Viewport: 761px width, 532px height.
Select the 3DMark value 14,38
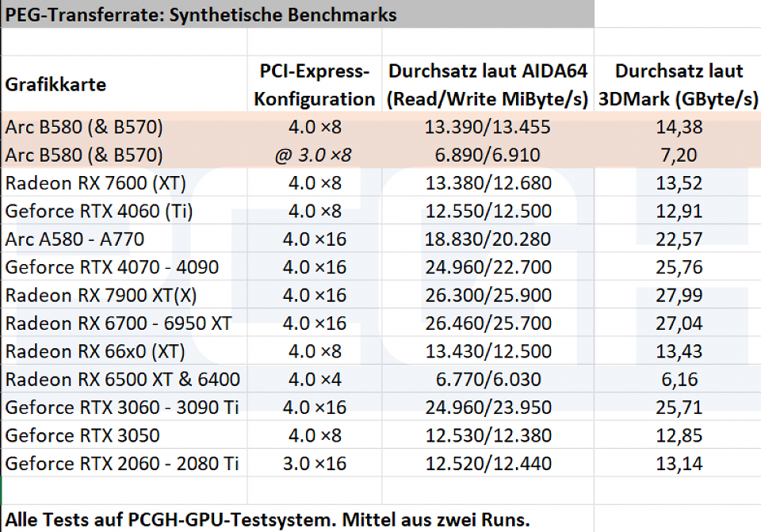coord(678,127)
